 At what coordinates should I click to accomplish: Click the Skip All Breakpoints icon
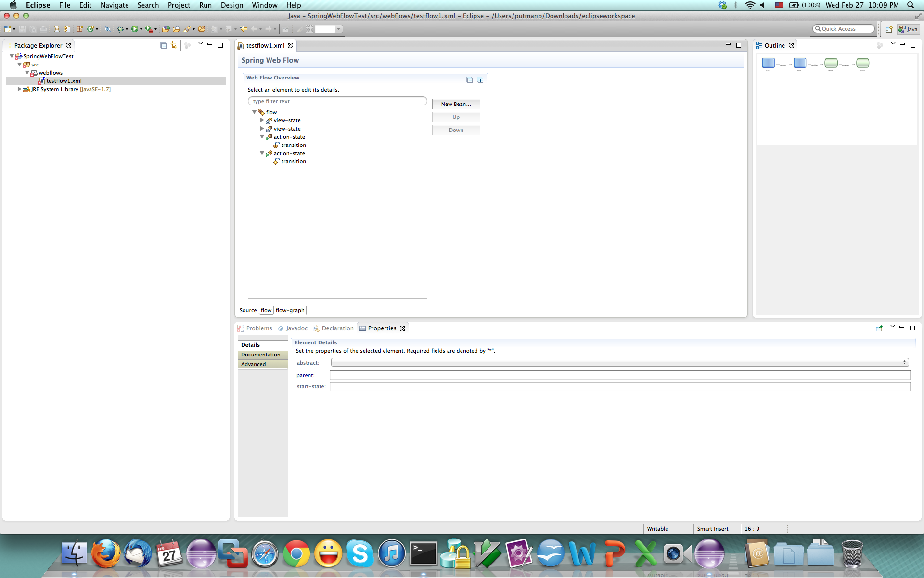tap(108, 29)
